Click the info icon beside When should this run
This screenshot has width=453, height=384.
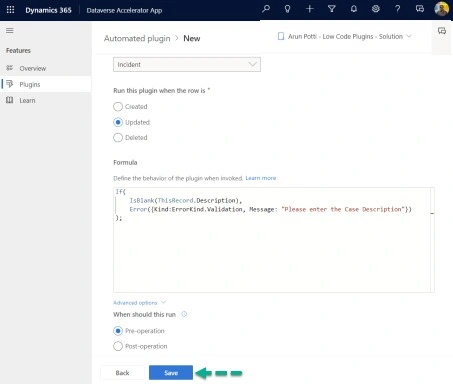click(x=184, y=314)
